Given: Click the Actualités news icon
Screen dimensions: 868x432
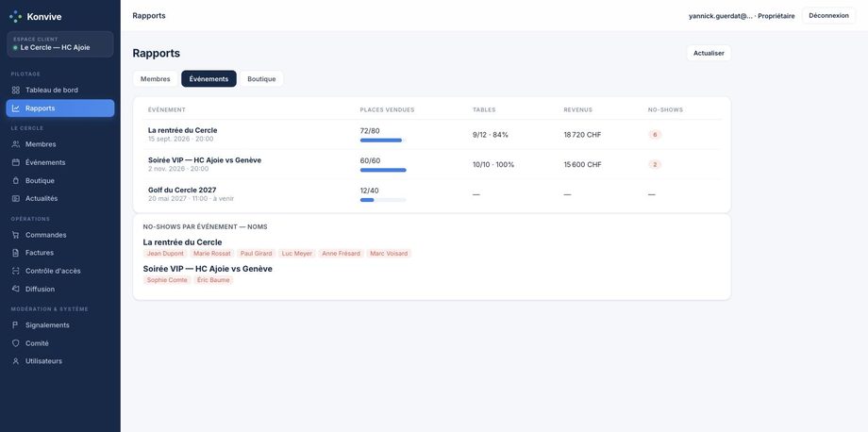Looking at the screenshot, I should coord(15,199).
